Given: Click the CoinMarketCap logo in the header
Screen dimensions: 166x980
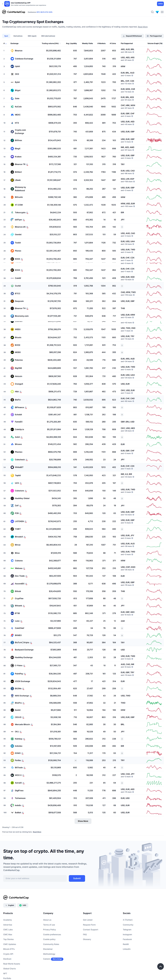Looking at the screenshot, I should 14,12.
